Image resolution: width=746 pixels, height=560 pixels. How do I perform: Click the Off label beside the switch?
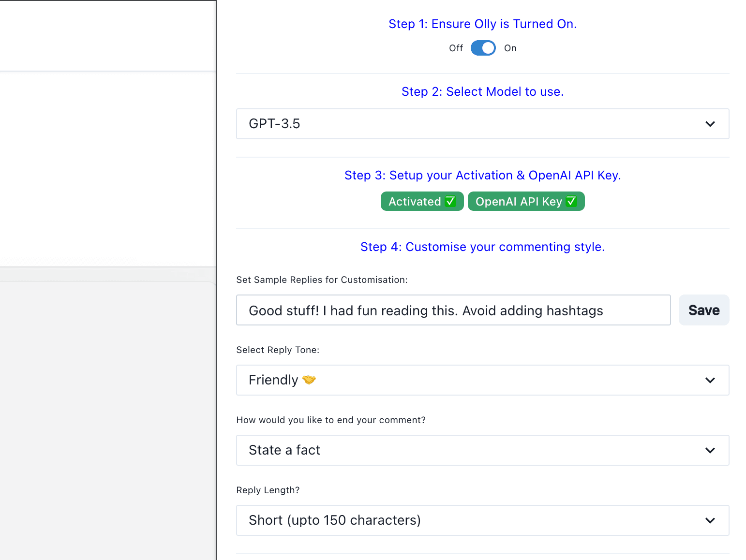click(x=456, y=48)
